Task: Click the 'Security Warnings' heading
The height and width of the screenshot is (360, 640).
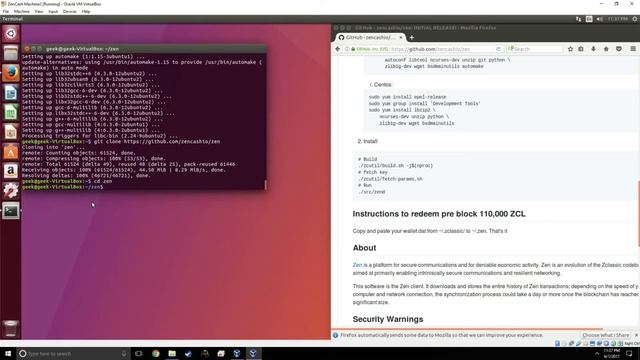Action: tap(388, 319)
